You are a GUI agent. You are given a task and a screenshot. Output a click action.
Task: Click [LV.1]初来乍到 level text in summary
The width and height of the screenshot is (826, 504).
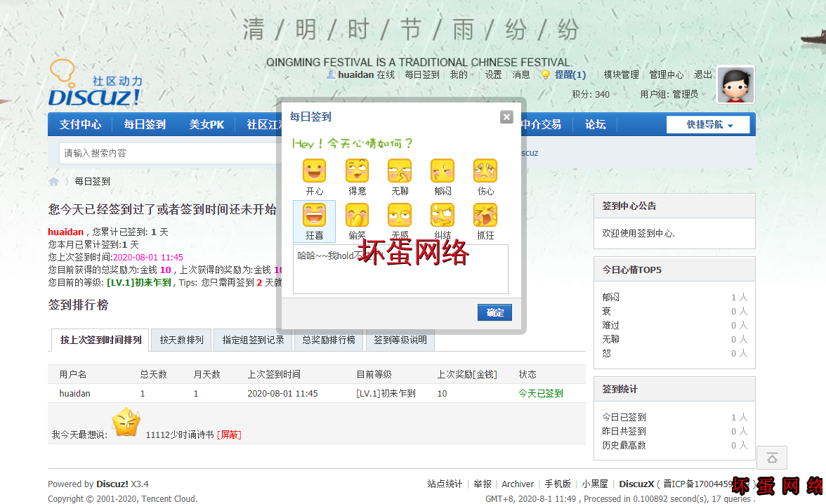(138, 283)
